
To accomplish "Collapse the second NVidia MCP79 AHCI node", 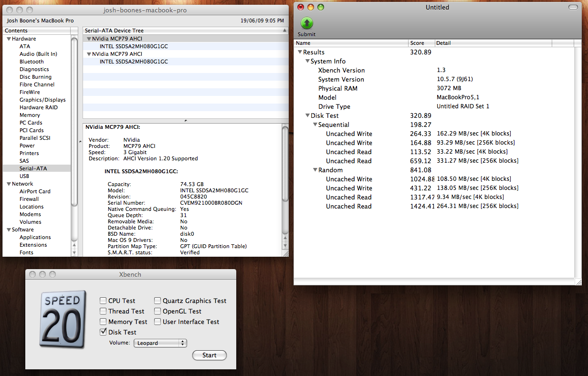I will 89,54.
